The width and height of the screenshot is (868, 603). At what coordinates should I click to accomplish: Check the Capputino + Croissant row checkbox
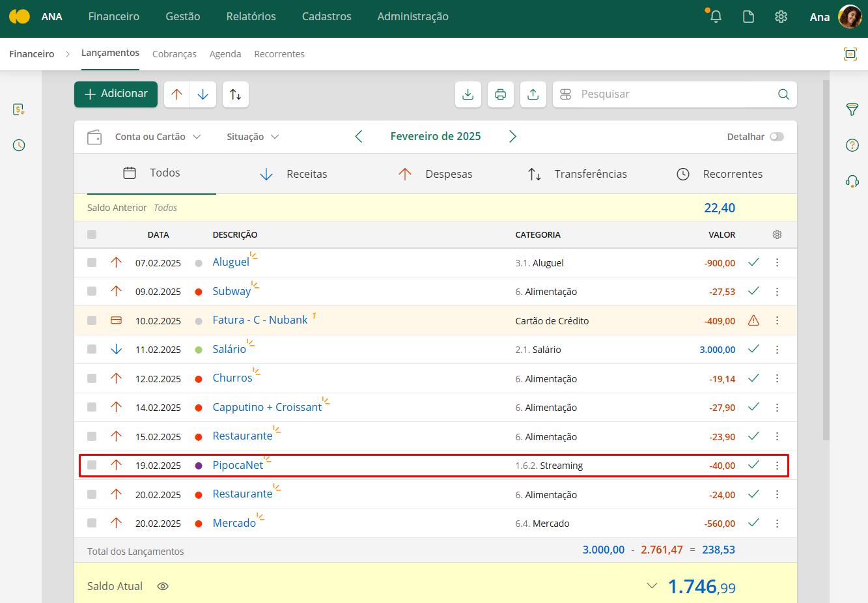point(92,407)
